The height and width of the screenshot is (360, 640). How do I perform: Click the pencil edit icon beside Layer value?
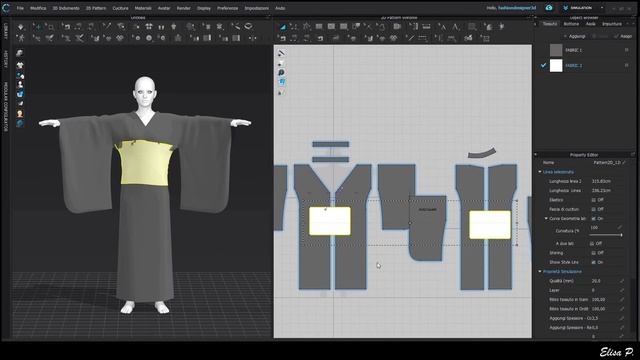[x=622, y=290]
